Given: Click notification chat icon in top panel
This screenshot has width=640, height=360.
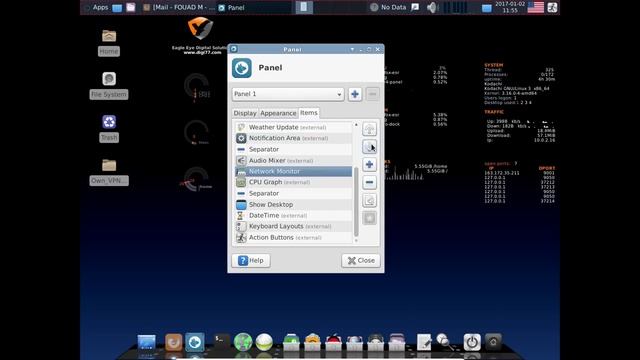Looking at the screenshot, I should point(415,7).
